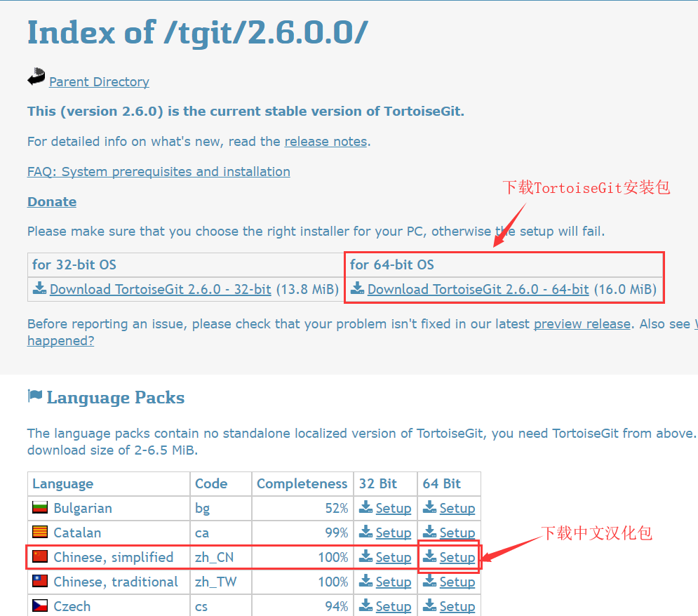Viewport: 698px width, 616px height.
Task: Click Chinese traditional 64 Bit download icon
Action: pyautogui.click(x=429, y=580)
